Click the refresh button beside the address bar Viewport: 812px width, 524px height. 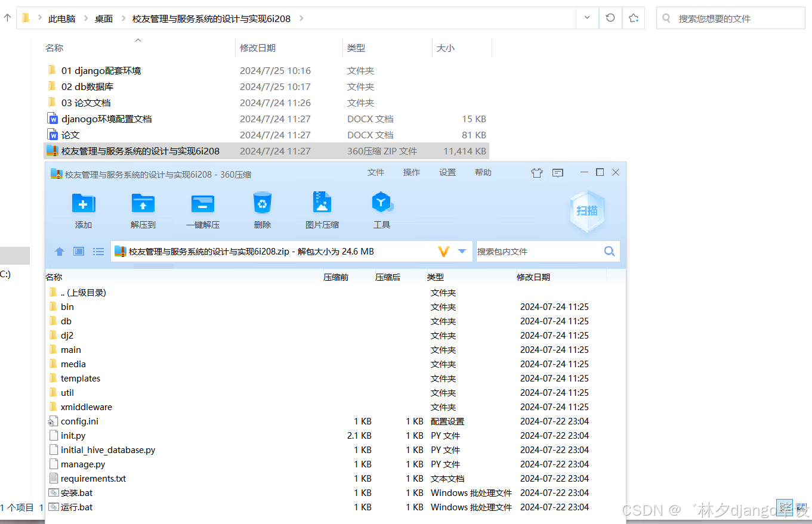610,18
